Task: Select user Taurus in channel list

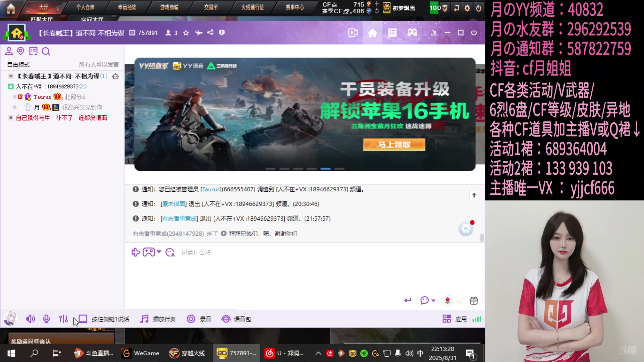Action: pos(42,97)
